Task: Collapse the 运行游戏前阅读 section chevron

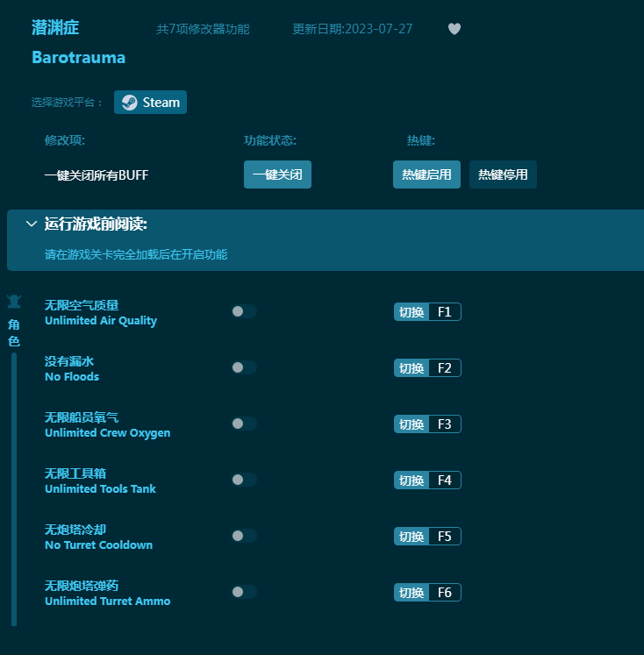Action: point(32,224)
